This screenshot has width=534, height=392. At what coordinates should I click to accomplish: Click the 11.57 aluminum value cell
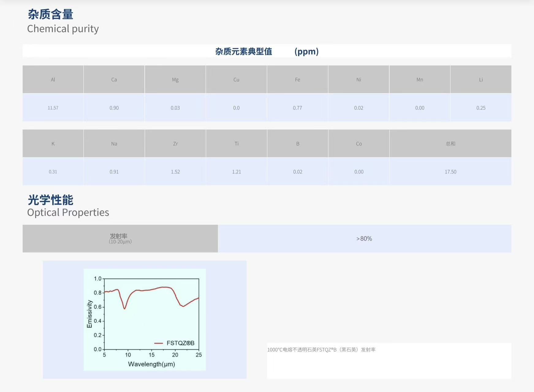[x=53, y=108]
